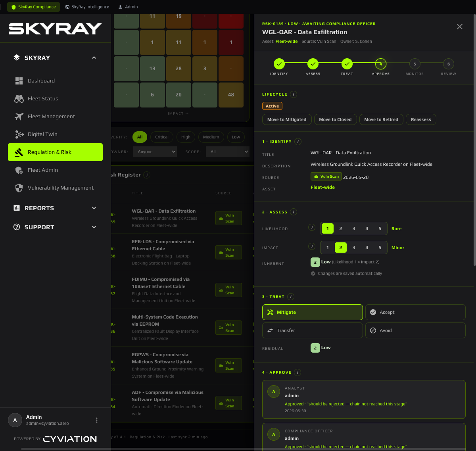The image size is (476, 451).
Task: Click the info icon beside Impact
Action: click(x=312, y=246)
